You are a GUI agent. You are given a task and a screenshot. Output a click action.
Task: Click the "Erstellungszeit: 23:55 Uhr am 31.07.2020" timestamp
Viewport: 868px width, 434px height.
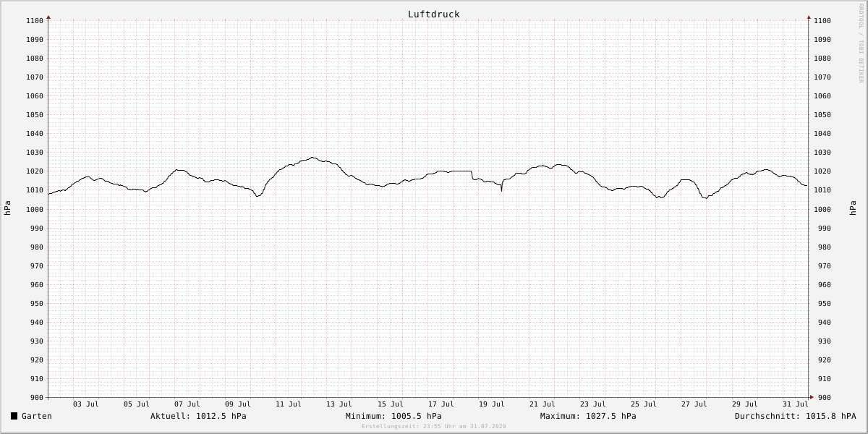434,427
